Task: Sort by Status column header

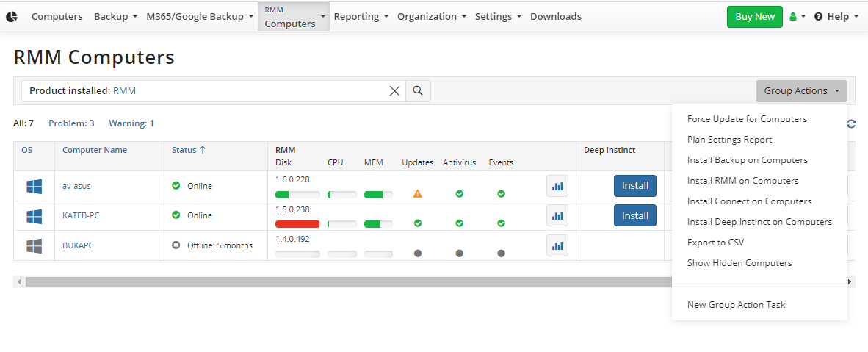Action: [189, 150]
